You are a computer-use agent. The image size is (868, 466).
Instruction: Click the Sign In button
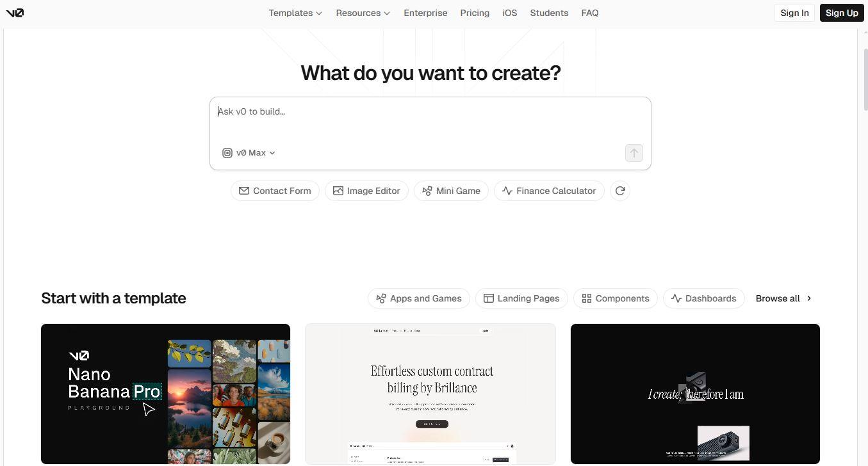[x=794, y=13]
